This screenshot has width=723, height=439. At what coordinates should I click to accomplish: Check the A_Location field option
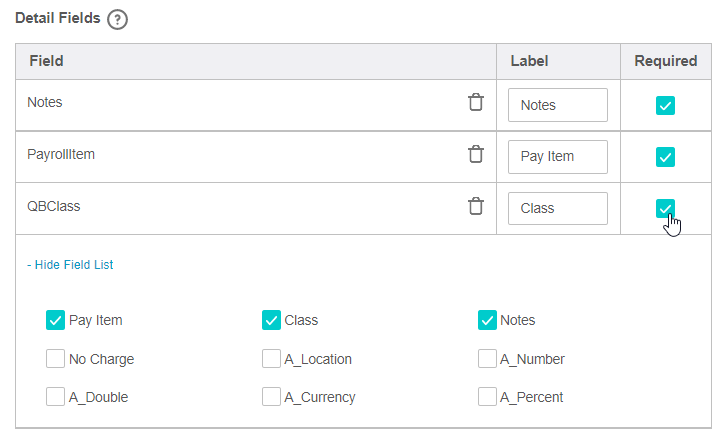click(271, 359)
